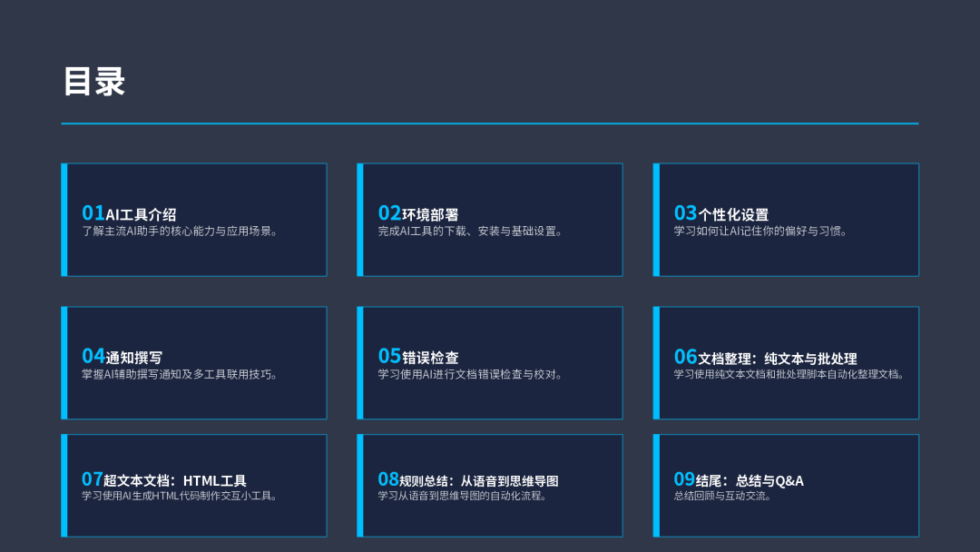Click the 目录 slide title
This screenshot has height=552, width=980.
coord(94,82)
